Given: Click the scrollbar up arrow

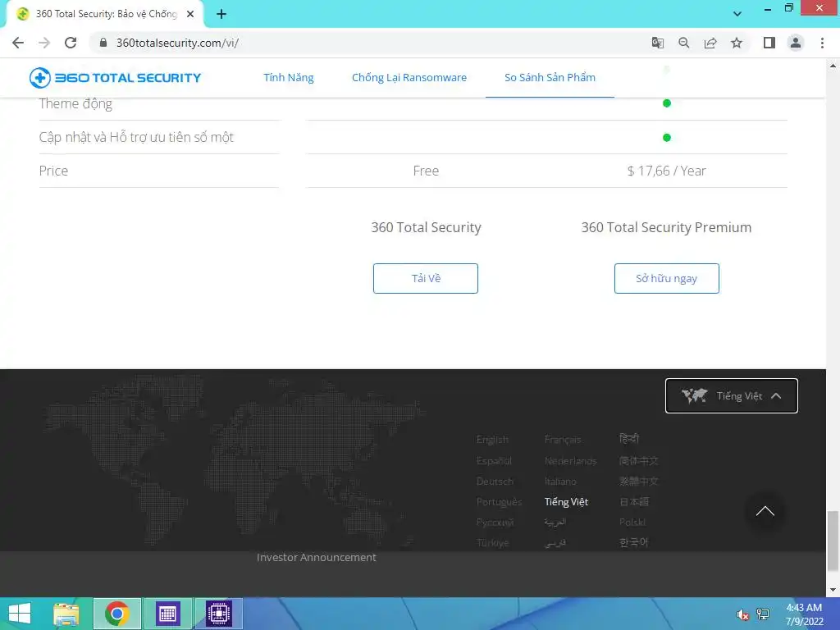Looking at the screenshot, I should click(x=833, y=66).
